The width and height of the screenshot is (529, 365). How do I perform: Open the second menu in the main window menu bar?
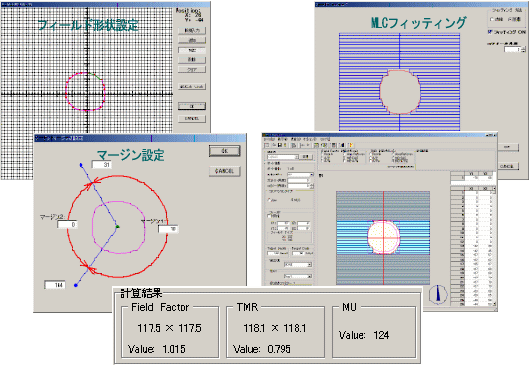(x=282, y=139)
